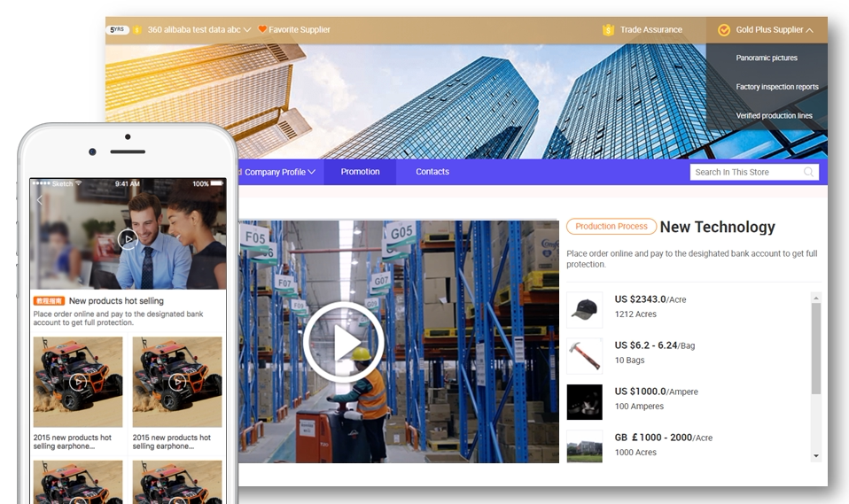Click the Favorite Supplier heart icon
The height and width of the screenshot is (504, 849).
pos(262,29)
